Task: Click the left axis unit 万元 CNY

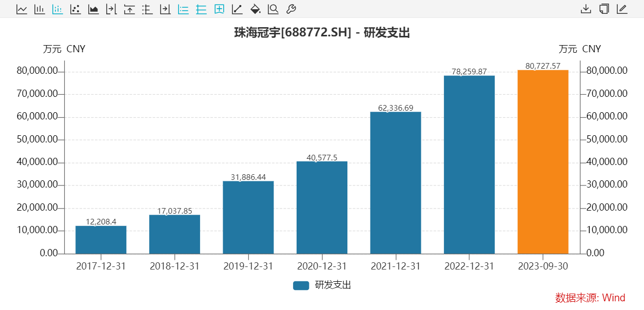Action: tap(64, 49)
